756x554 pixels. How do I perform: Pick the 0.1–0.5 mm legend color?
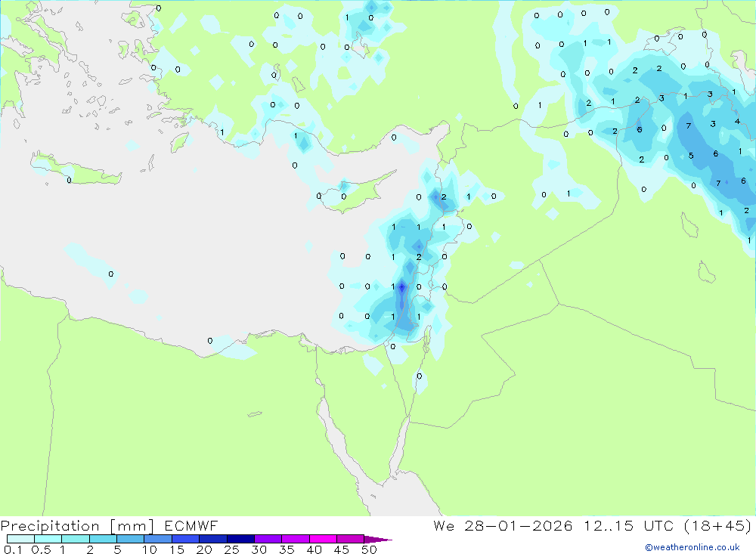click(20, 539)
